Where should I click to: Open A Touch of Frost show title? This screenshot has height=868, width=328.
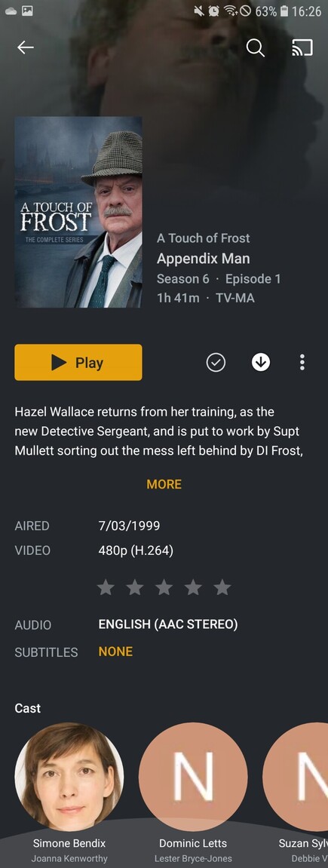coord(203,238)
